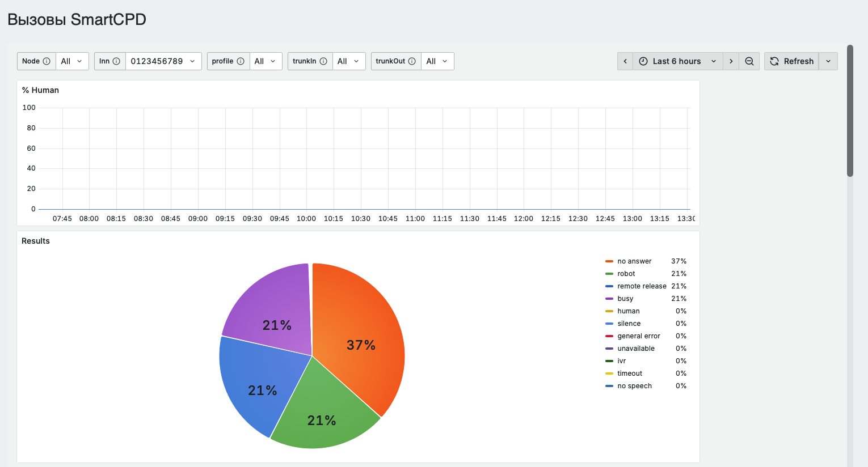Click the profile variable info icon
Image resolution: width=868 pixels, height=467 pixels.
(x=241, y=61)
